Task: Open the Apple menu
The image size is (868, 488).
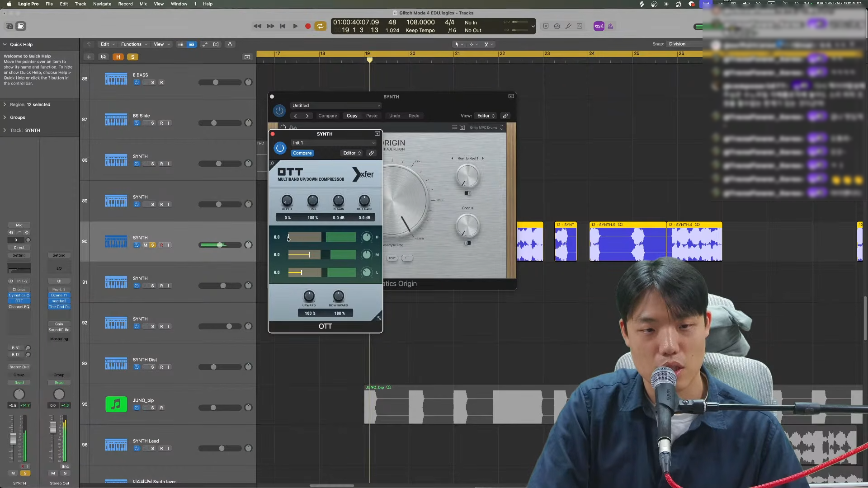Action: tap(9, 4)
